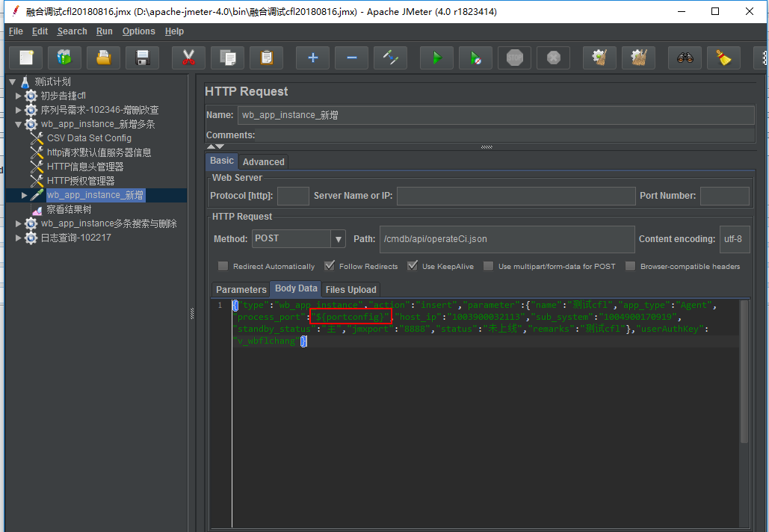Screen dimensions: 769x532
Task: Click the Protocol [http] input field
Action: pyautogui.click(x=293, y=196)
